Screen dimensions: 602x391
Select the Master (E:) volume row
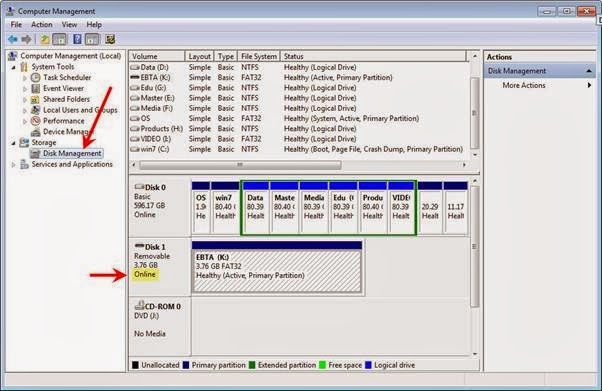(298, 98)
